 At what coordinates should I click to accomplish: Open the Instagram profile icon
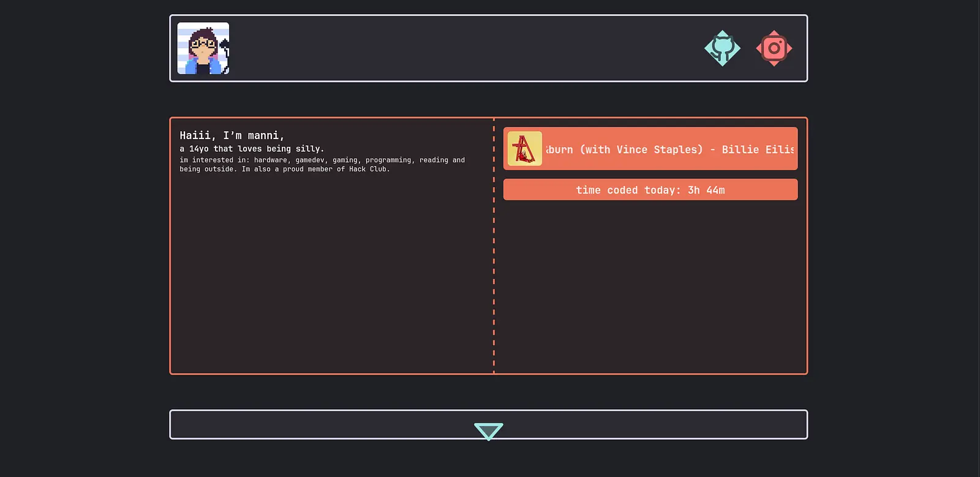pos(774,48)
